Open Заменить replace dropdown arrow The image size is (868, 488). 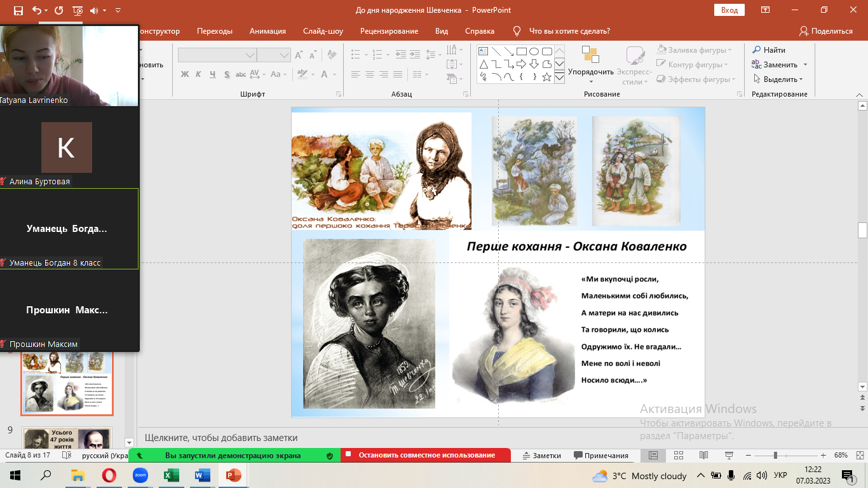tap(805, 65)
